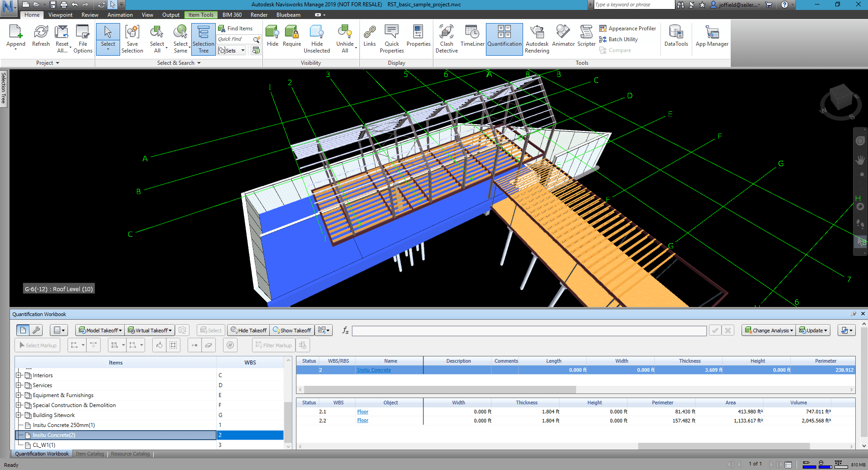The height and width of the screenshot is (470, 868).
Task: Launch Autodesk Rendering
Action: (x=537, y=39)
